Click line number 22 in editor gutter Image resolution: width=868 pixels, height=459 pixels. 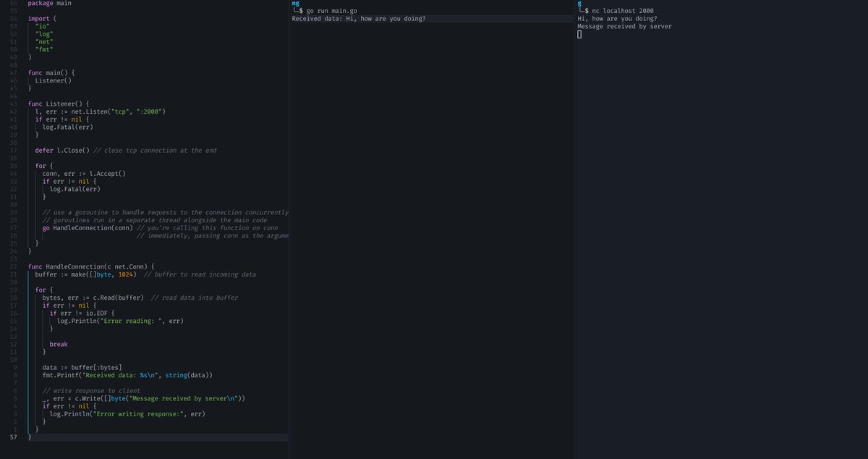tap(14, 266)
